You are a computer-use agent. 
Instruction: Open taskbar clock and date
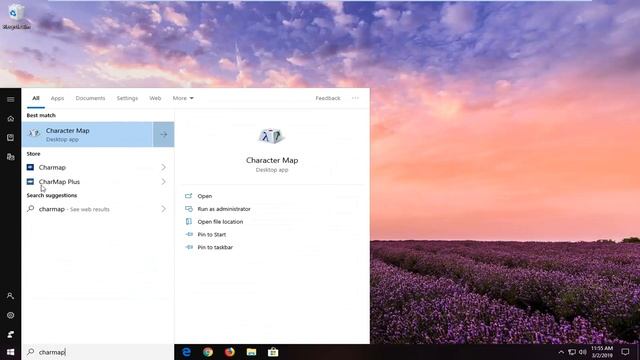602,352
